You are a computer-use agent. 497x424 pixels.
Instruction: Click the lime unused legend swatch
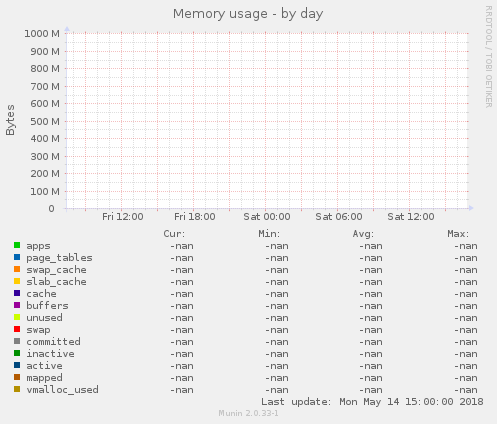coord(17,317)
